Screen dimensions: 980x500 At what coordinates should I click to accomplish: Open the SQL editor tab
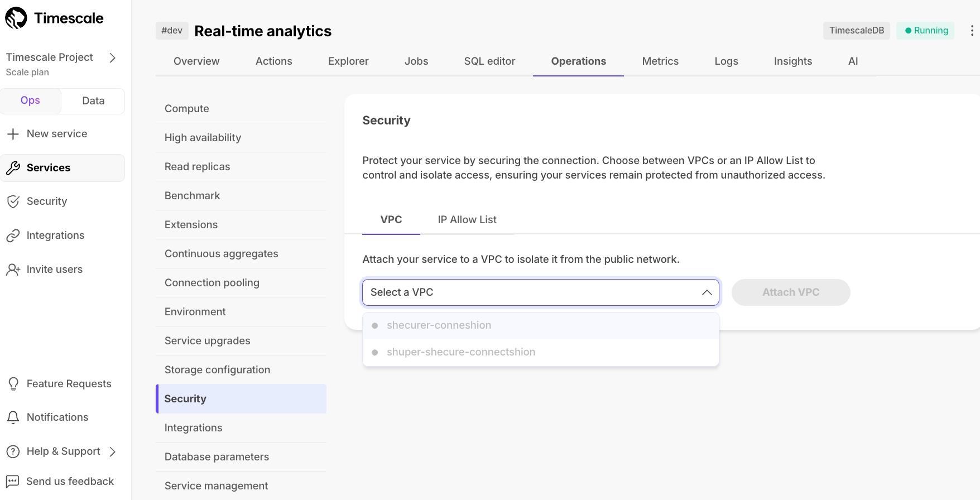(489, 61)
